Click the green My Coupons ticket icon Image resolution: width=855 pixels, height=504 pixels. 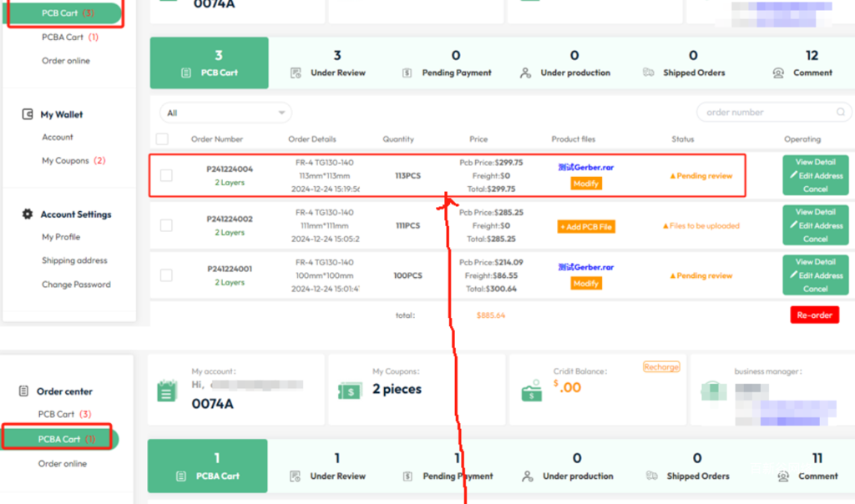tap(349, 390)
